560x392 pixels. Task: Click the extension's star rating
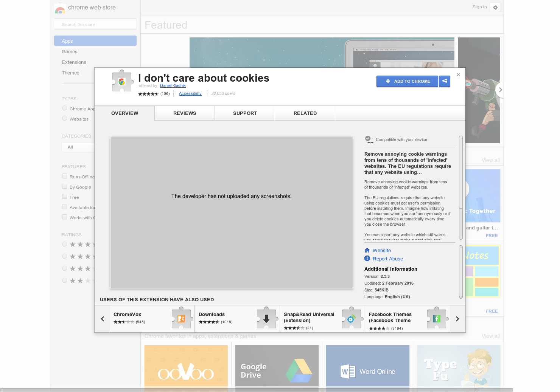(148, 94)
